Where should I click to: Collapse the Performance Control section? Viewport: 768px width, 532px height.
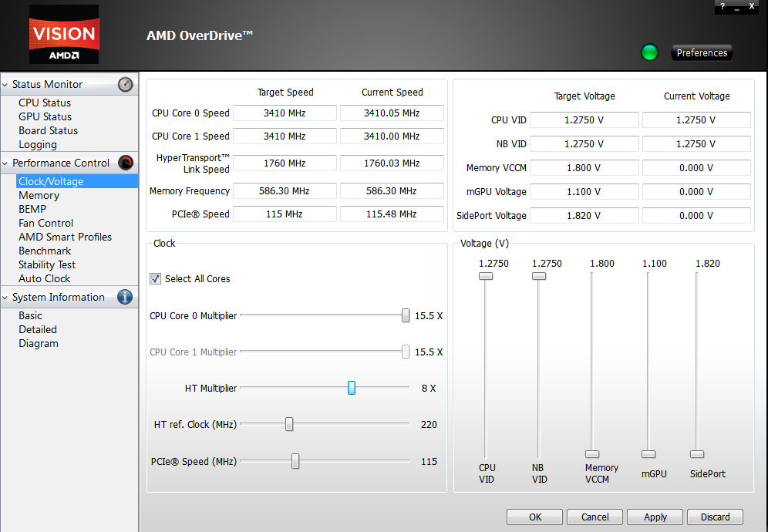[x=5, y=163]
